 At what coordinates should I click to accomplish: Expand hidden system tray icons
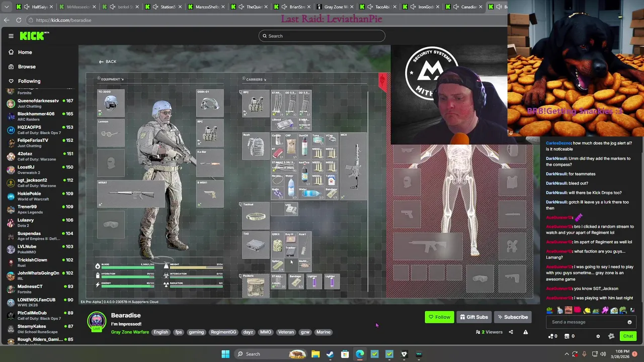click(567, 354)
